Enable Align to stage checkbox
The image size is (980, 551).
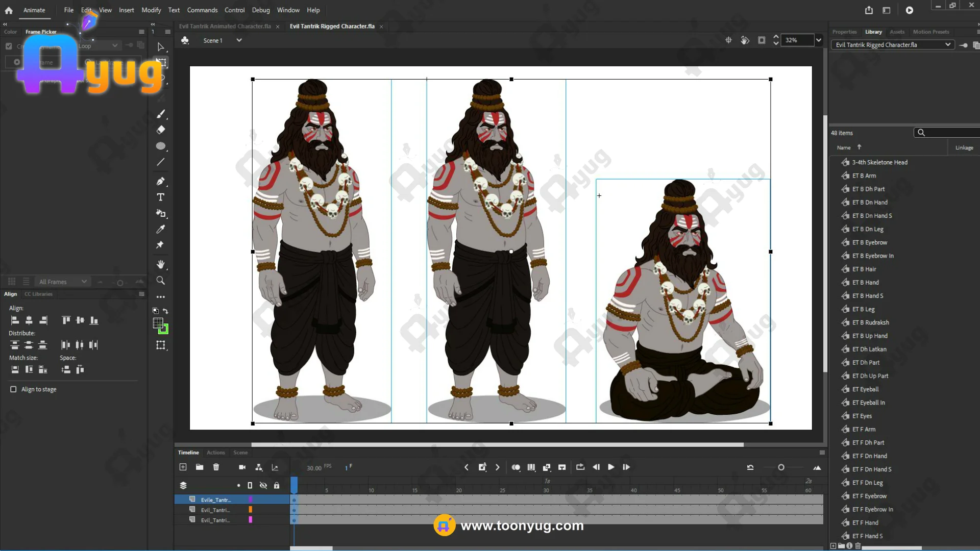[x=13, y=389]
